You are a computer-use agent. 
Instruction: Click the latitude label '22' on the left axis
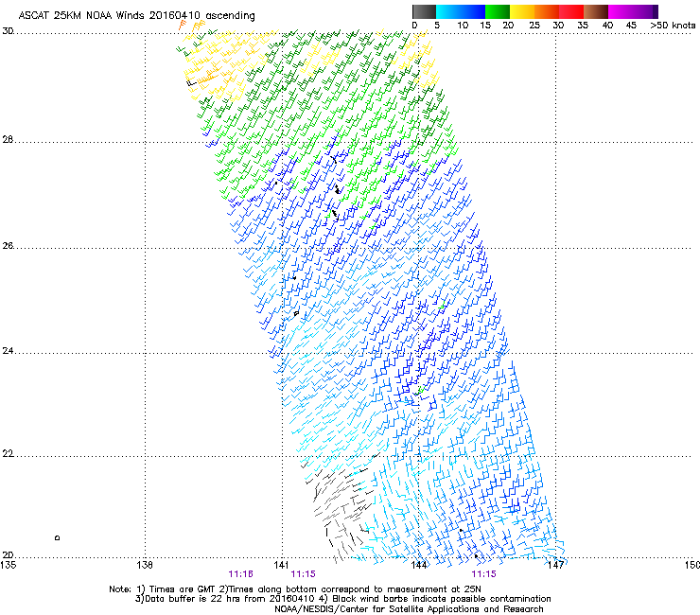(8, 454)
